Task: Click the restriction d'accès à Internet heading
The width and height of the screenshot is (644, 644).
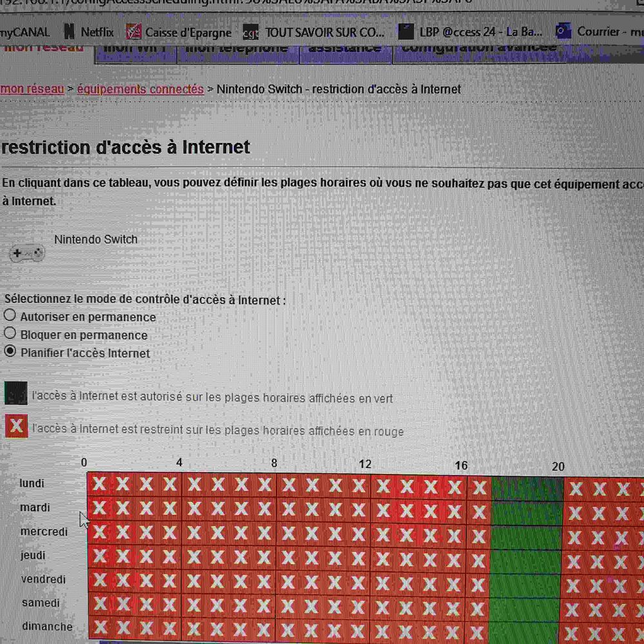Action: 125,147
